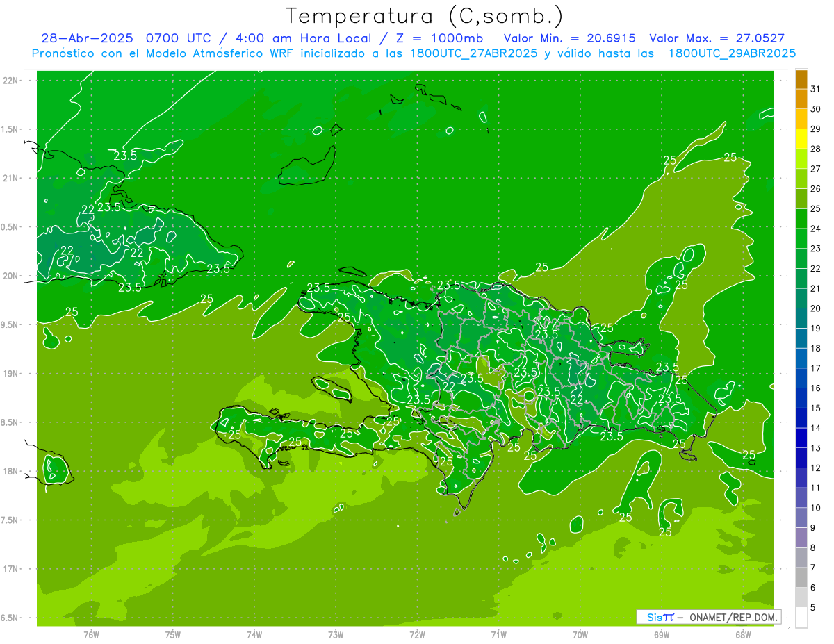This screenshot has width=834, height=644.
Task: Click the "69W" longitude axis label
Action: 662,635
